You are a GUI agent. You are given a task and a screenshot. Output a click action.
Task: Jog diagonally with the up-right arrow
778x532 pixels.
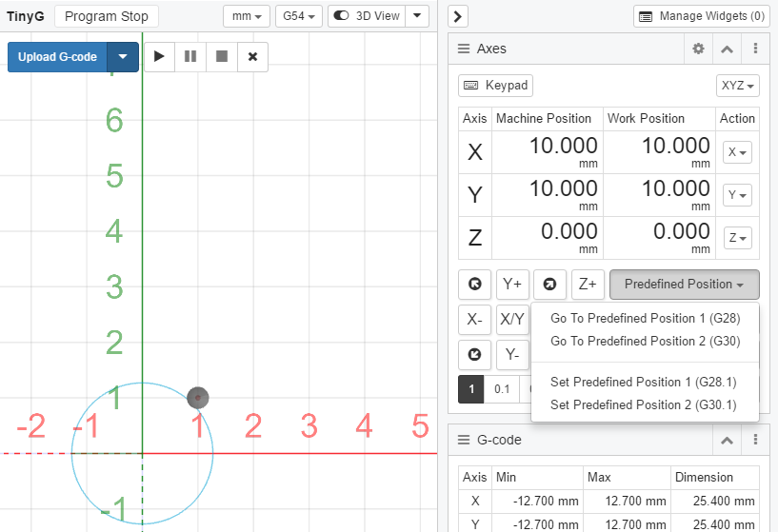pos(549,284)
